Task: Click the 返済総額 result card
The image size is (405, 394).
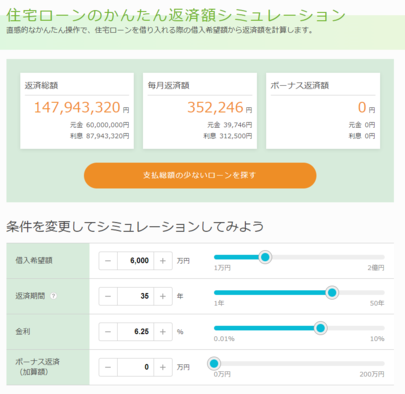Action: tap(77, 111)
